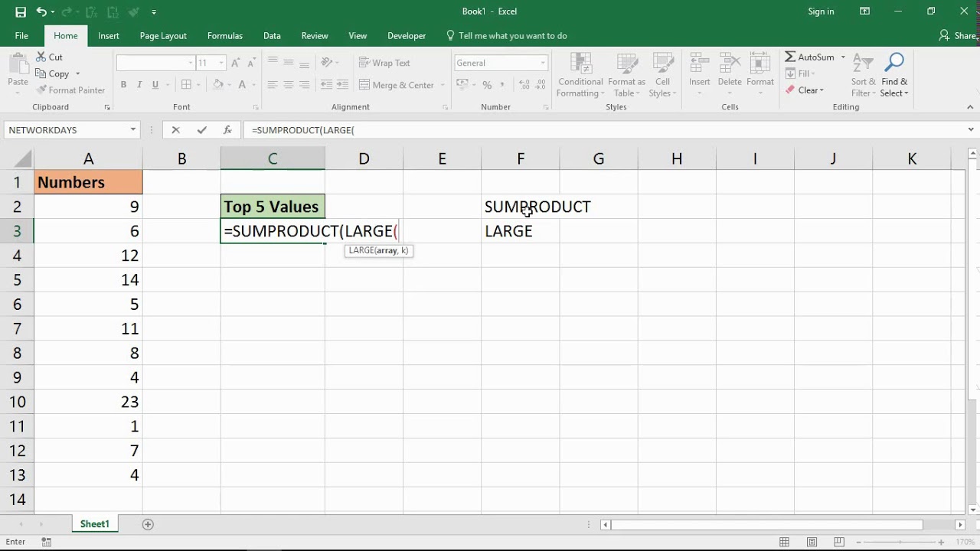The height and width of the screenshot is (551, 980).
Task: Click the Sheet1 tab at the bottom
Action: point(94,523)
